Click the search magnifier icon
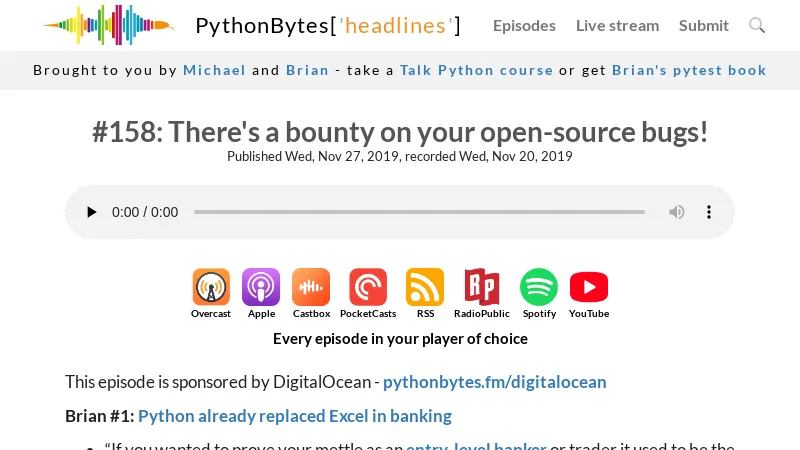 [x=757, y=25]
